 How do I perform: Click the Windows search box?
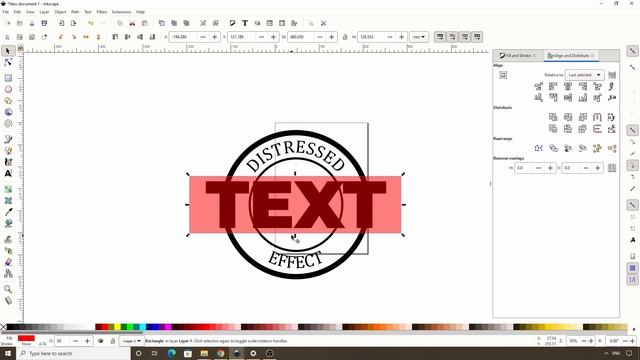tap(73, 353)
